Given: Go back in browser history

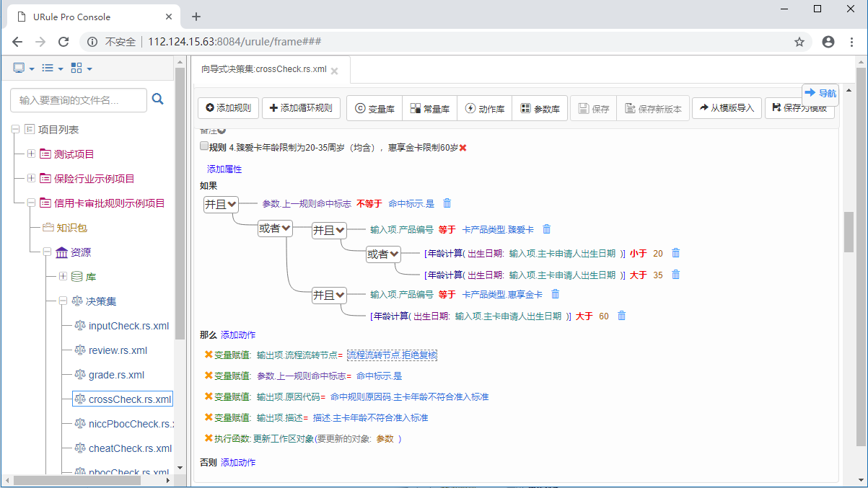Looking at the screenshot, I should pos(17,42).
